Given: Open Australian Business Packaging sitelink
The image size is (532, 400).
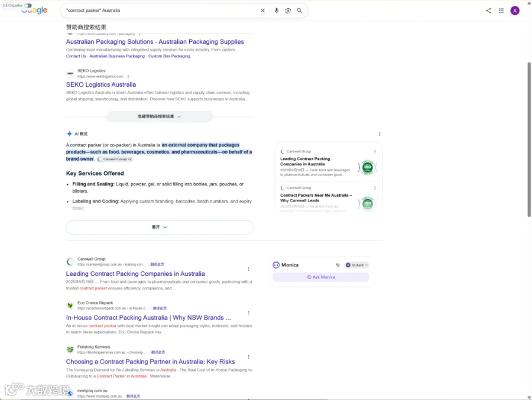Looking at the screenshot, I should pos(116,56).
